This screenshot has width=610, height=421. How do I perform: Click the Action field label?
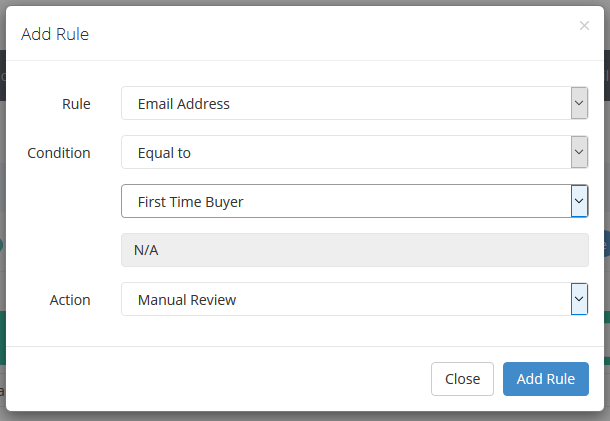point(70,300)
